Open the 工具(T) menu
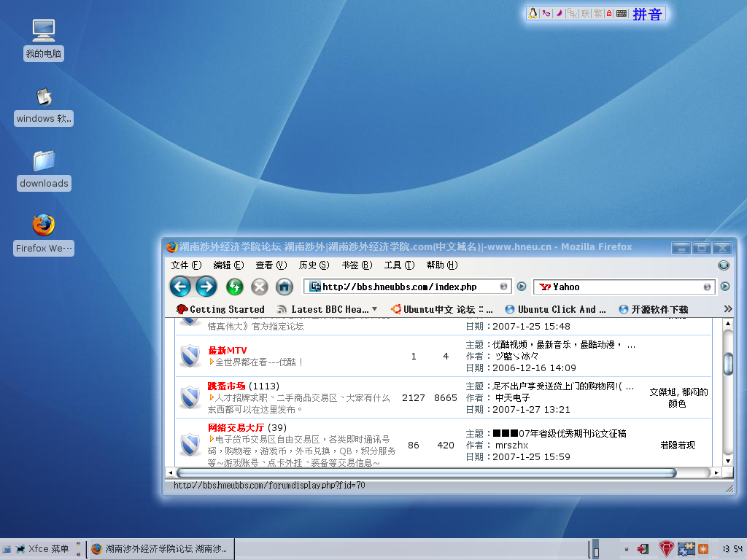This screenshot has height=560, width=747. 399,265
